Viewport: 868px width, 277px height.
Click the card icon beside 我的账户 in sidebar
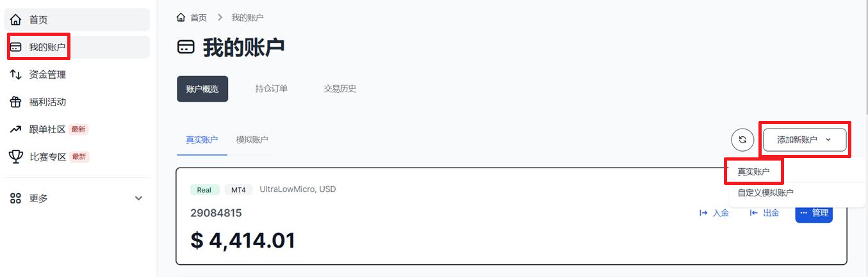pos(16,47)
